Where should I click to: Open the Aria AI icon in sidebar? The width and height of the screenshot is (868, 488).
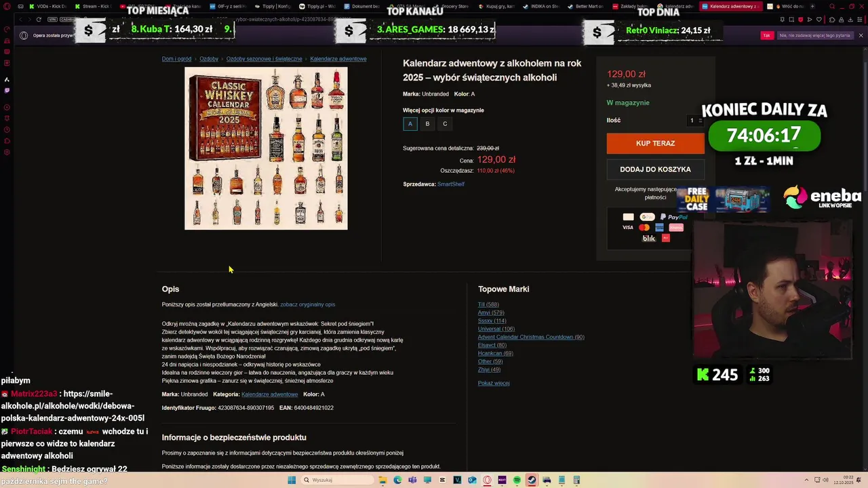click(x=7, y=79)
